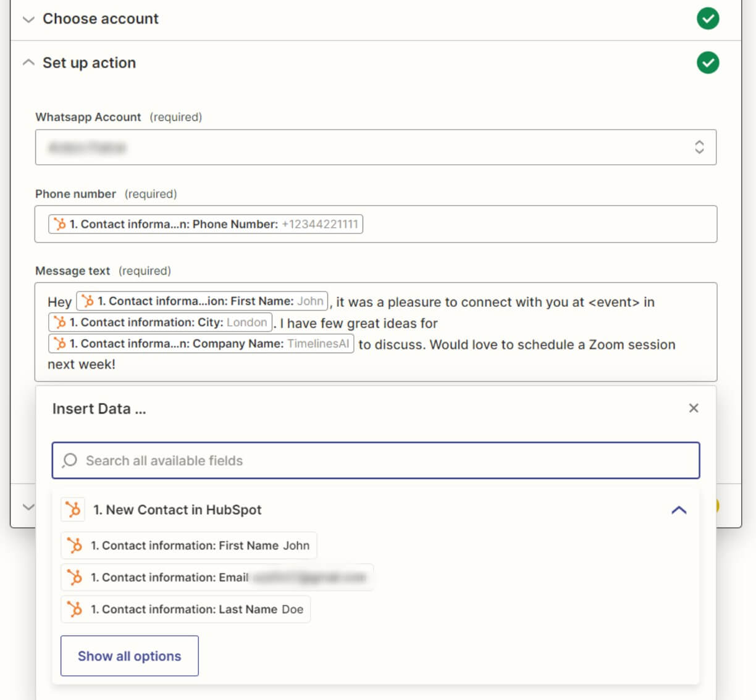The image size is (756, 700).
Task: Click HubSpot icon in Phone Number pill
Action: click(x=60, y=224)
